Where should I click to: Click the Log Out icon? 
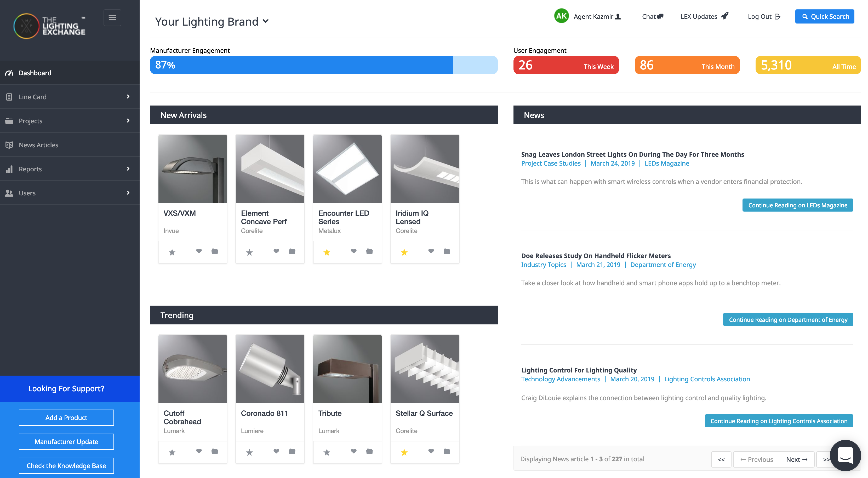777,16
